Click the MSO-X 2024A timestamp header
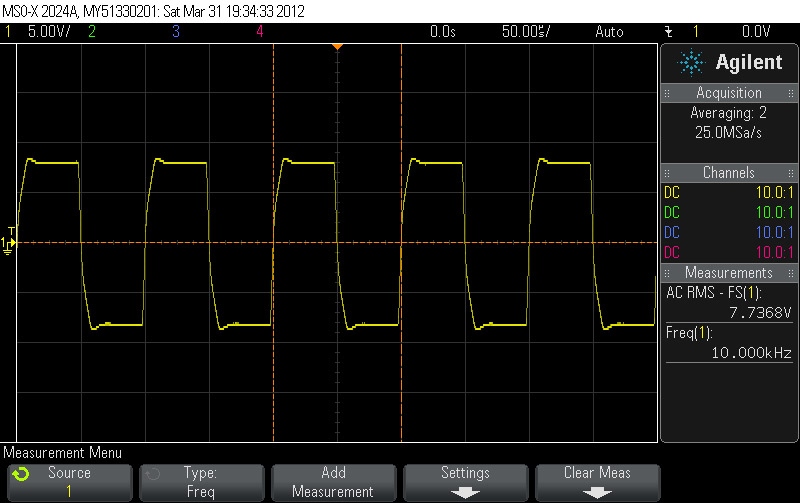This screenshot has height=503, width=800. tap(154, 11)
